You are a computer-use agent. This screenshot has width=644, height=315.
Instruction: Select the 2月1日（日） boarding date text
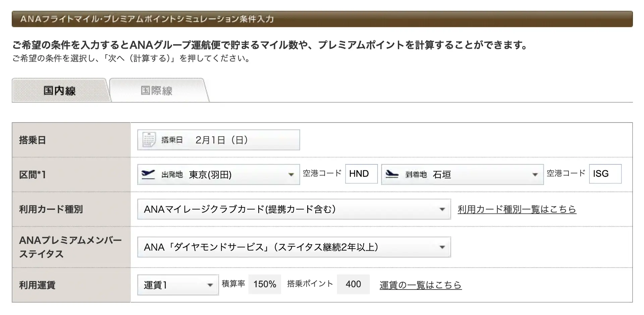pyautogui.click(x=222, y=140)
